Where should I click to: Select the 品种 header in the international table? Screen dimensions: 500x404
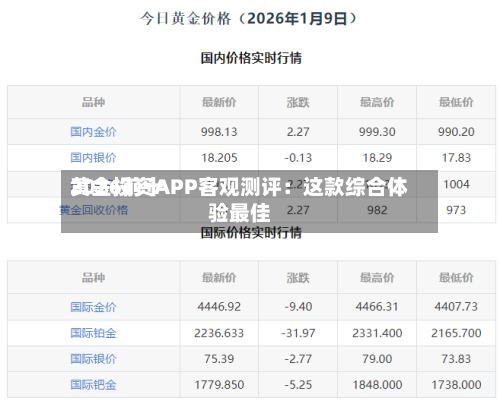pos(93,277)
